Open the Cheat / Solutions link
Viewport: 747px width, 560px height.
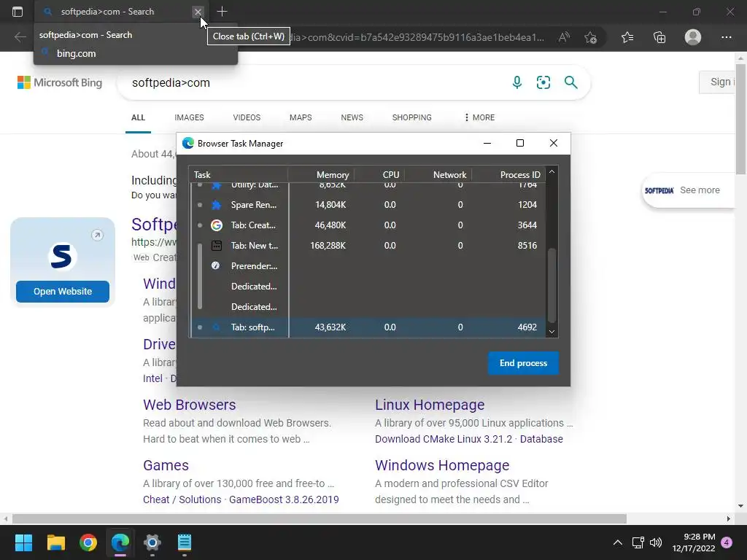coord(182,499)
